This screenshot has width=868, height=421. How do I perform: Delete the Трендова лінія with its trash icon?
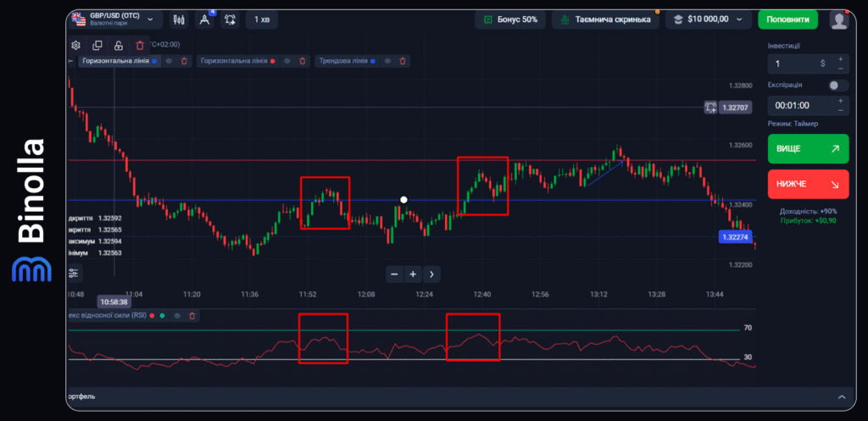(403, 61)
